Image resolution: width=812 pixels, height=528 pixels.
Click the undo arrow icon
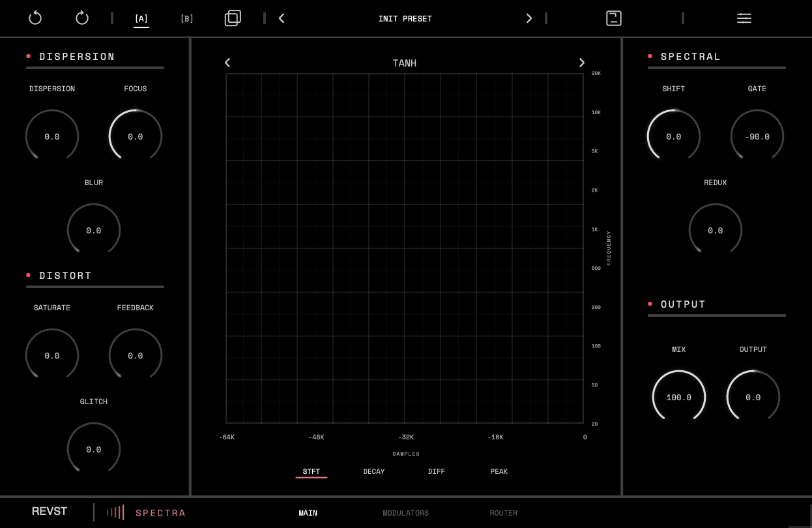[x=35, y=18]
